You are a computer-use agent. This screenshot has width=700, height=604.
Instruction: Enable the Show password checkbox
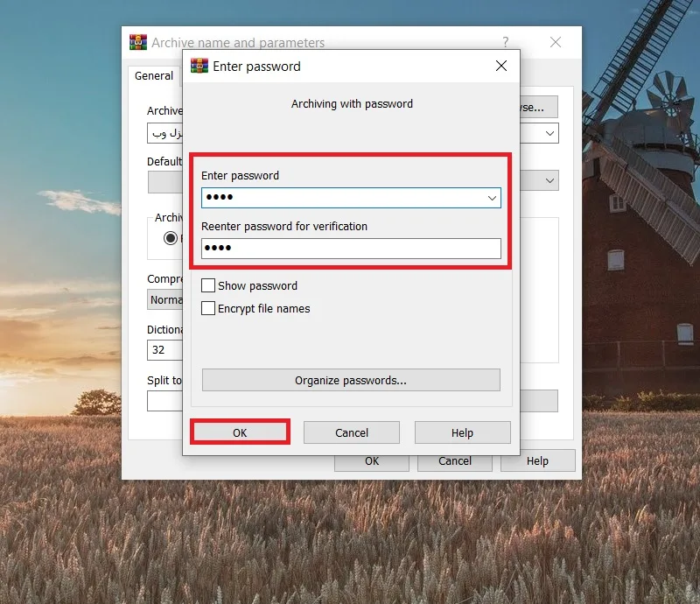tap(208, 285)
